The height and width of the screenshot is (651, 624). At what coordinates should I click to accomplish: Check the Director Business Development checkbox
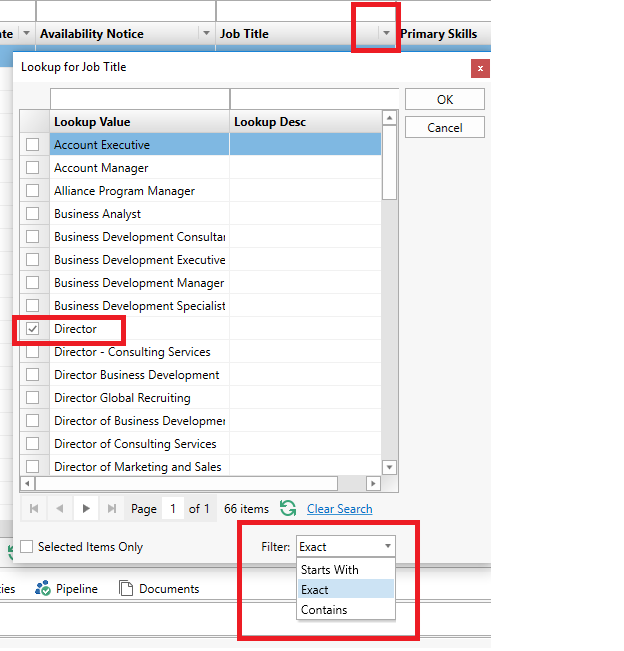click(x=32, y=375)
